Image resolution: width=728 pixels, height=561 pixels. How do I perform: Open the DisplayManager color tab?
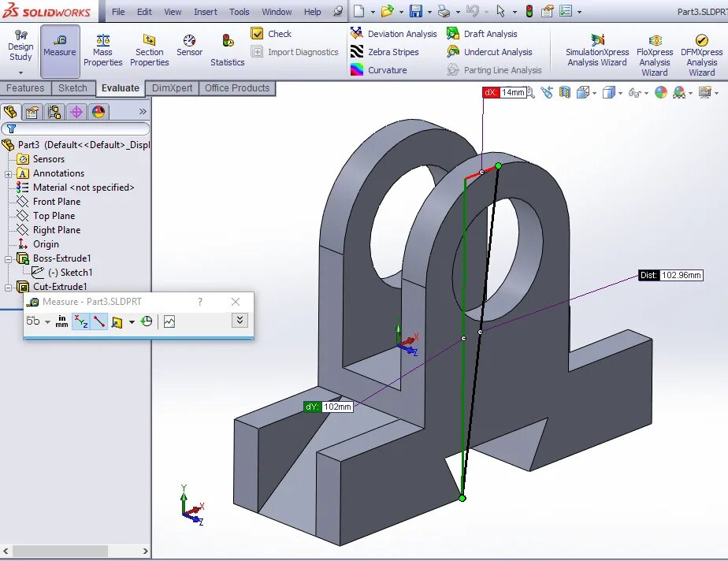tap(98, 112)
